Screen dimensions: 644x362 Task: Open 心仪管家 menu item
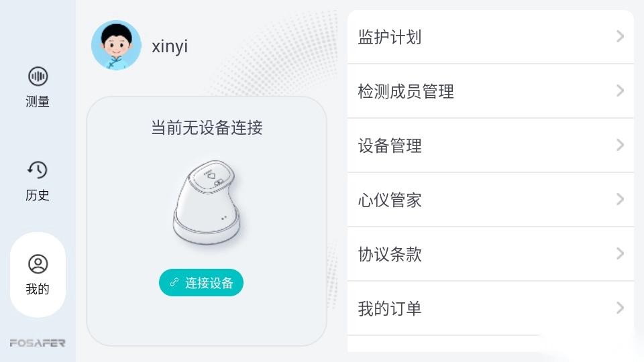390,200
